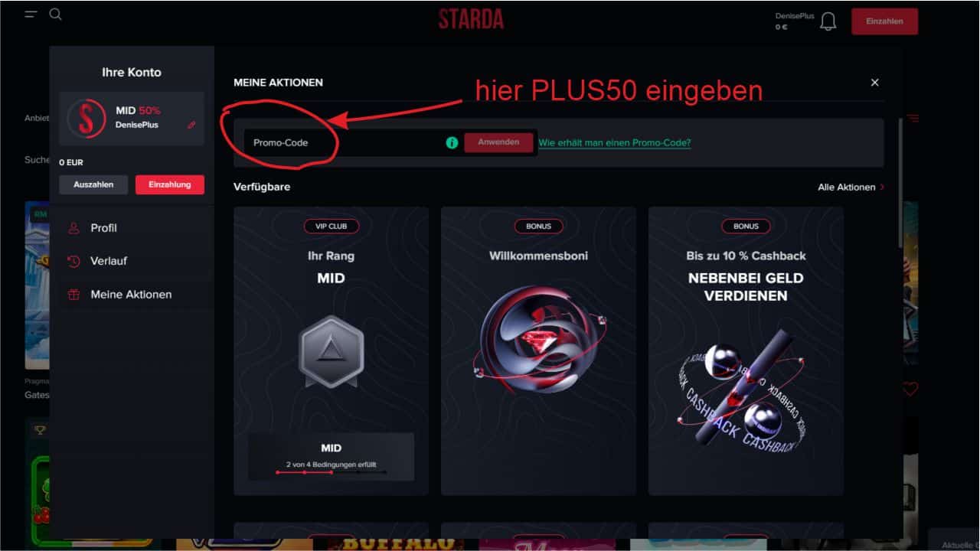Click the Auszahlen button
980x551 pixels.
pos(93,184)
